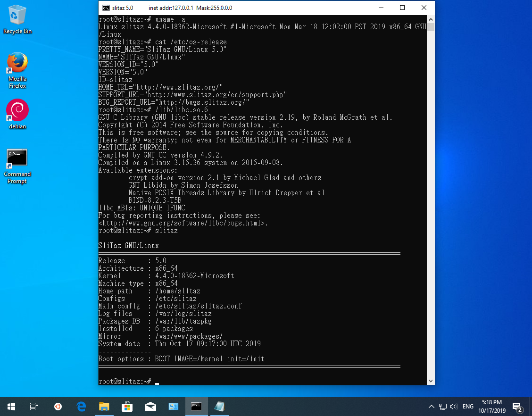The height and width of the screenshot is (416, 532).
Task: Open the Windows Start menu
Action: tap(11, 407)
